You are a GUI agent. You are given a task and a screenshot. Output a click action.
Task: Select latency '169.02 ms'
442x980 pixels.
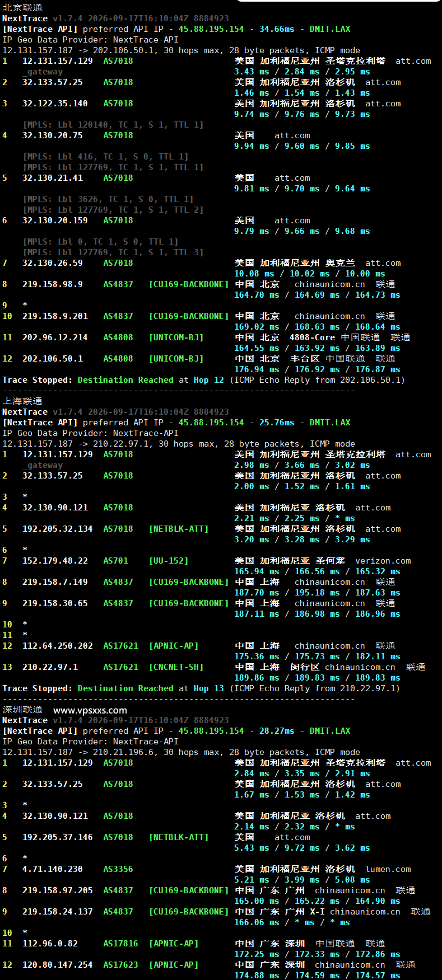coord(257,327)
